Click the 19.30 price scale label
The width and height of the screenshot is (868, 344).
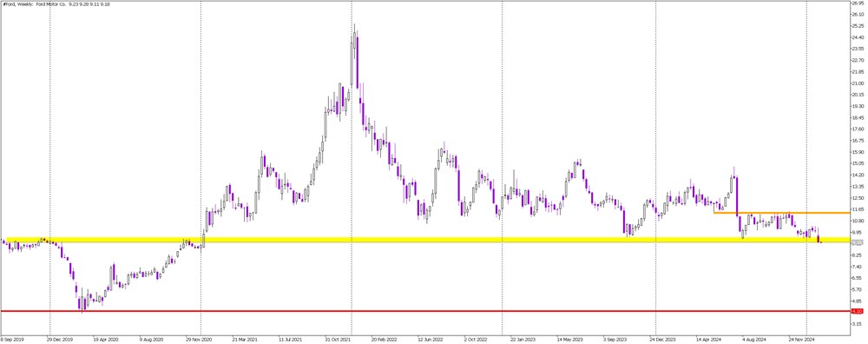(x=858, y=106)
